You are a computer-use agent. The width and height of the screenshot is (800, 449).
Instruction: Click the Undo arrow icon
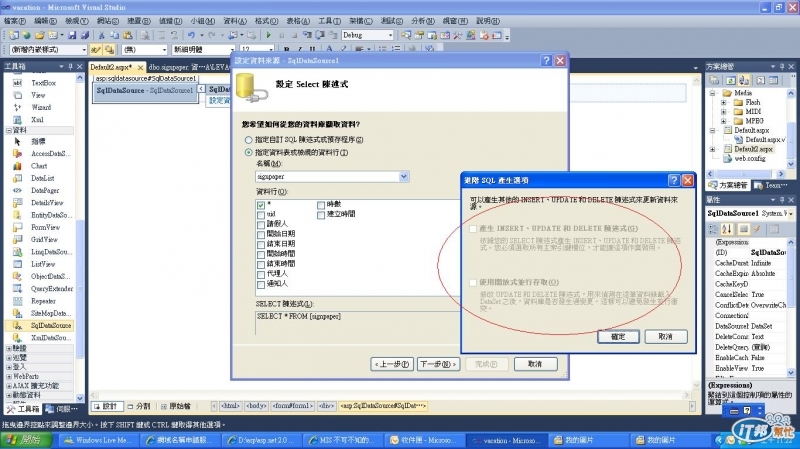[x=191, y=35]
